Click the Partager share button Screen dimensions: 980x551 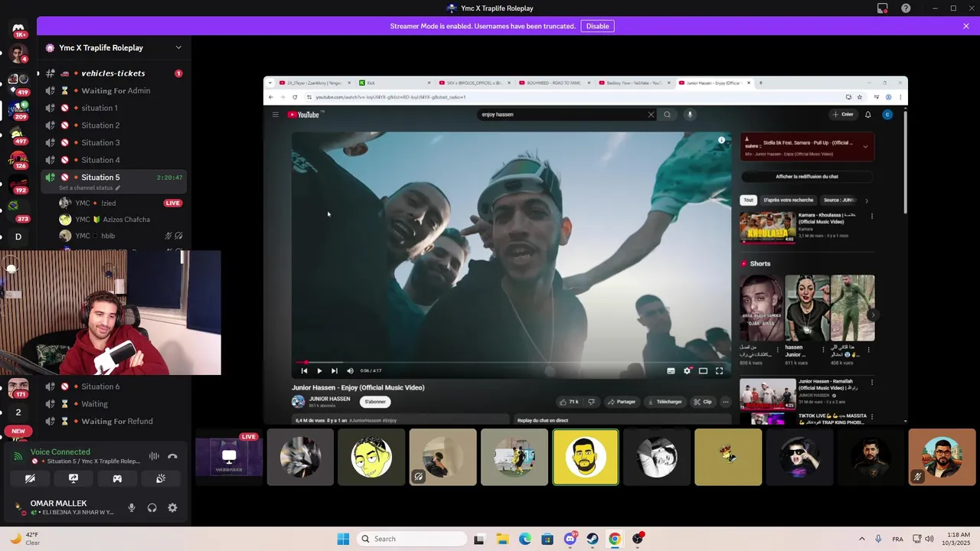622,402
